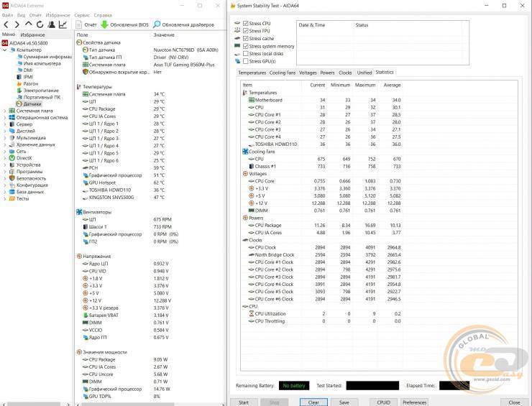This screenshot has height=406, width=532.
Task: Toggle the Stress cache checkbox
Action: [246, 38]
